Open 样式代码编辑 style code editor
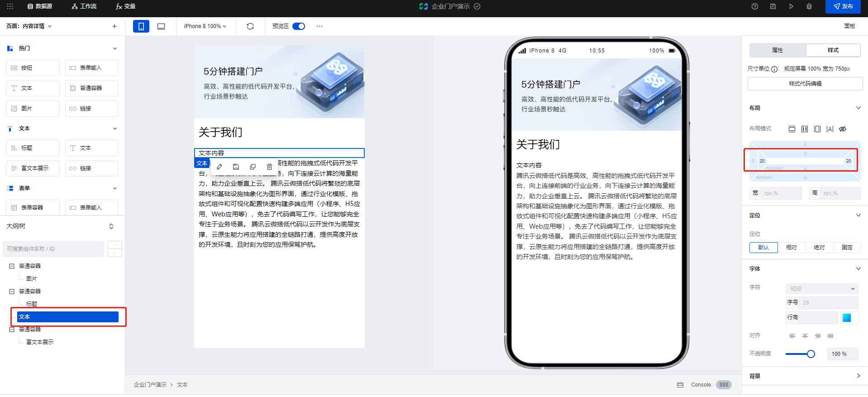Image resolution: width=868 pixels, height=397 pixels. point(805,84)
